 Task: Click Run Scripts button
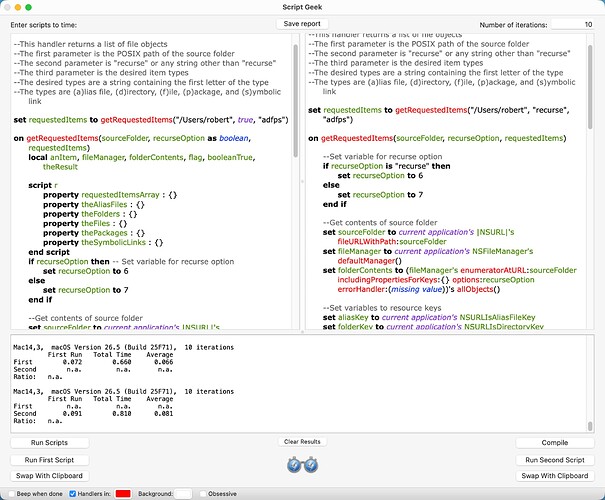49,443
